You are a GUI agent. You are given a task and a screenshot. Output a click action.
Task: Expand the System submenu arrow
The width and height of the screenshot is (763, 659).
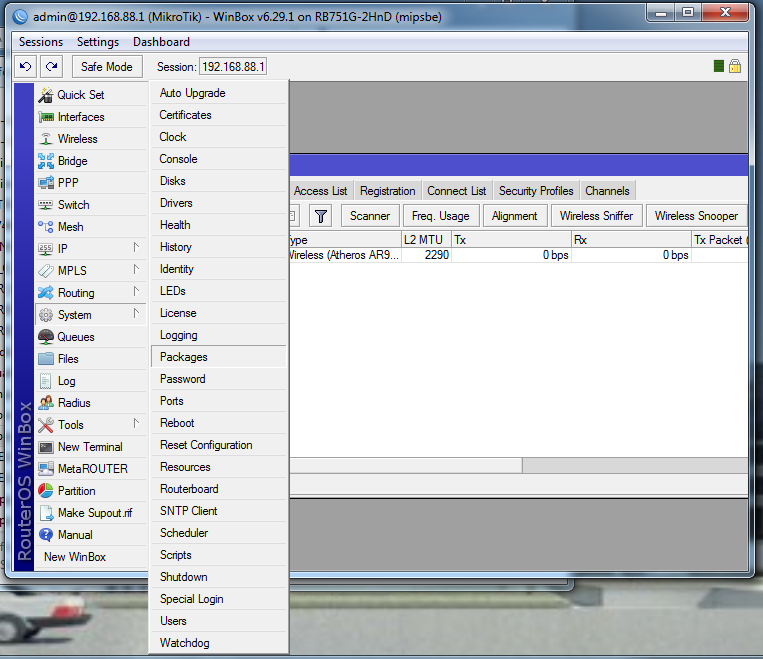click(136, 314)
